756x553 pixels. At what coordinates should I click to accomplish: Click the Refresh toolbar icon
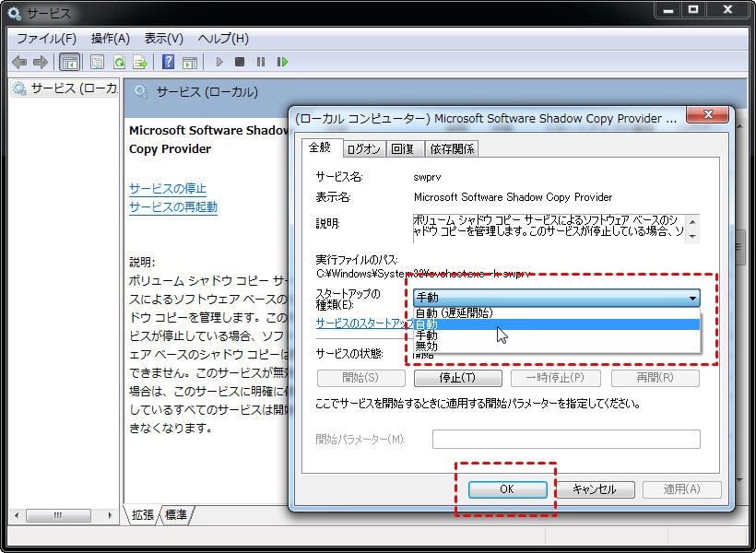tap(119, 62)
